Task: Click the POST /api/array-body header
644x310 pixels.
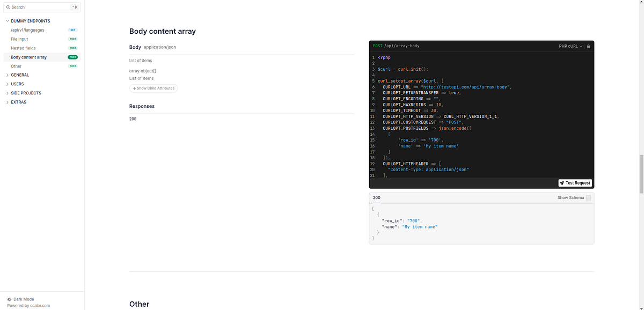Action: 396,46
